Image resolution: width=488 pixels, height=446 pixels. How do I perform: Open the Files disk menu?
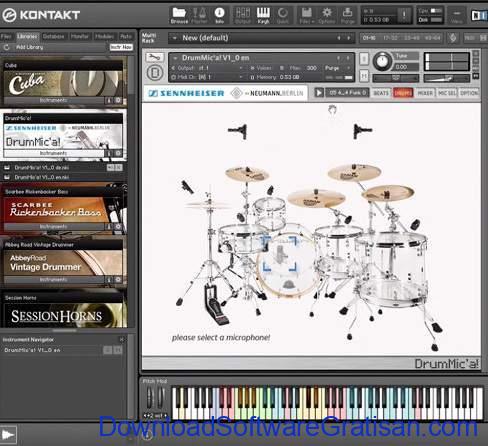(x=306, y=15)
